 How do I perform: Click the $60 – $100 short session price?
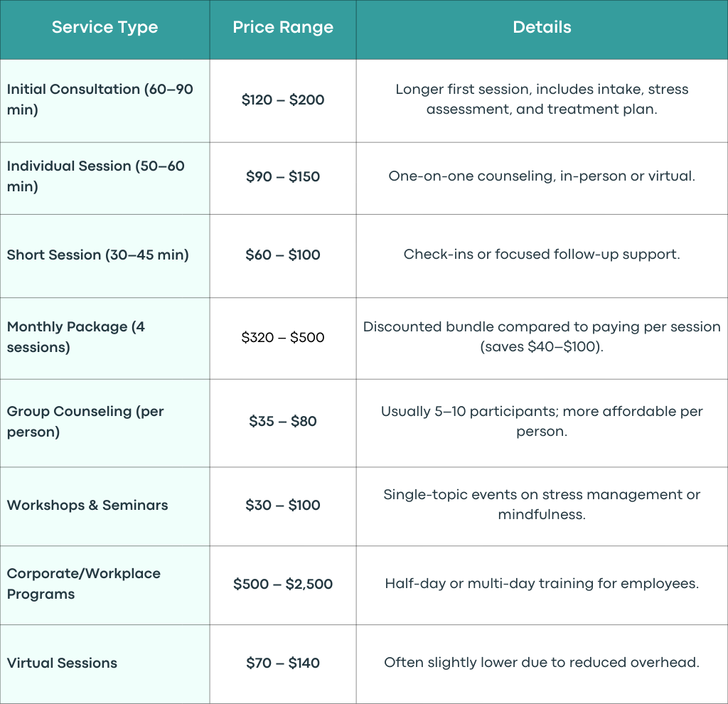(x=283, y=255)
